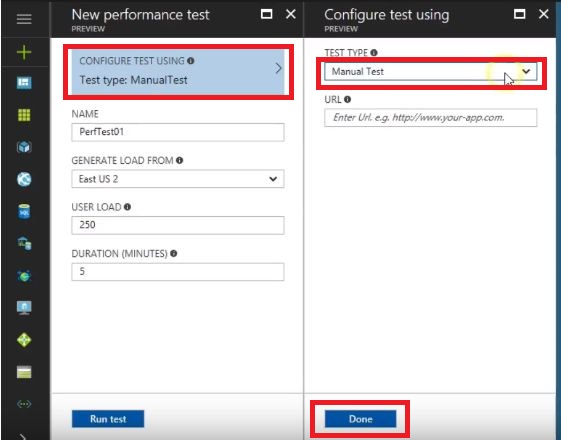Open the SQL databases icon
The width and height of the screenshot is (561, 440).
(24, 211)
